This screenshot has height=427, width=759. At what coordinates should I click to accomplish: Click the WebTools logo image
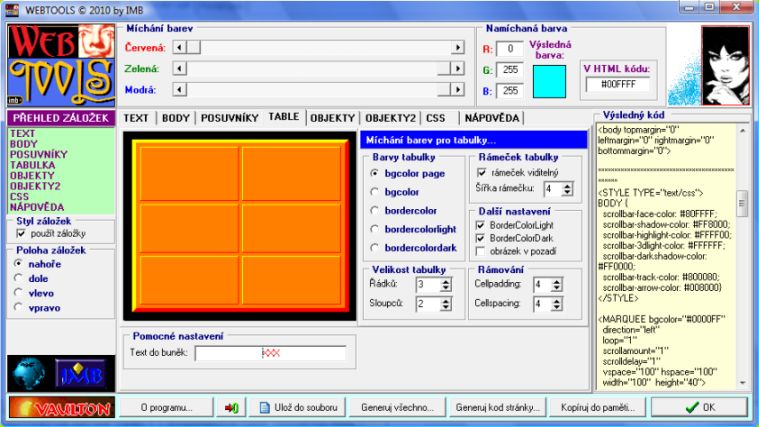tap(58, 63)
